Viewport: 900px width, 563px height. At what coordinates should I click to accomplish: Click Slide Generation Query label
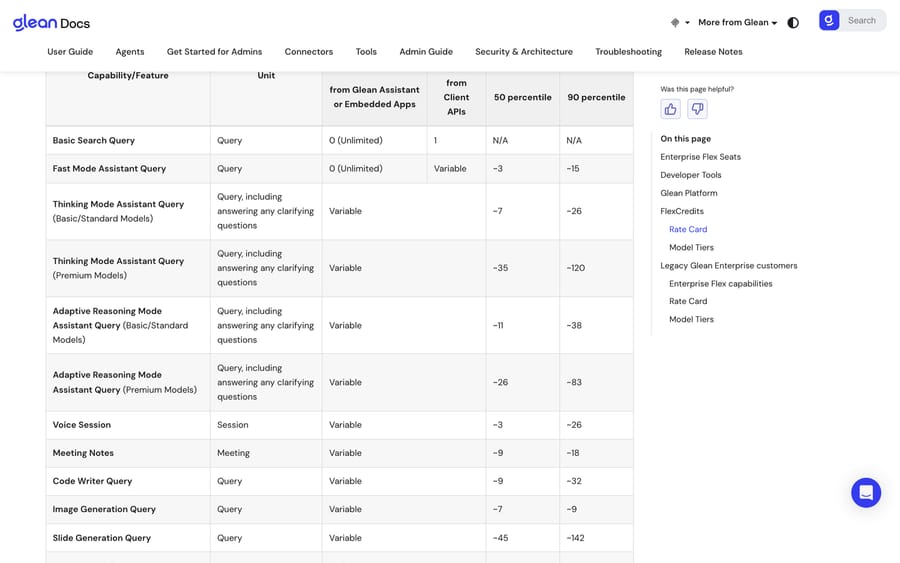(x=102, y=538)
